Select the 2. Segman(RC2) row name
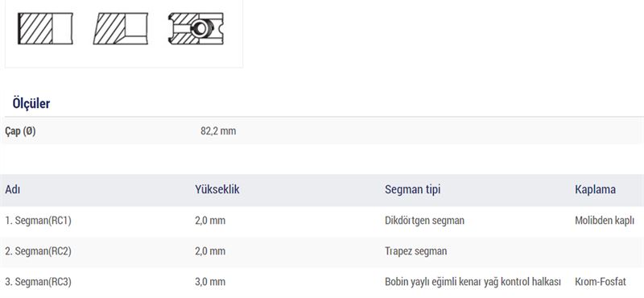Screen dimensions: 644x298 [38, 251]
